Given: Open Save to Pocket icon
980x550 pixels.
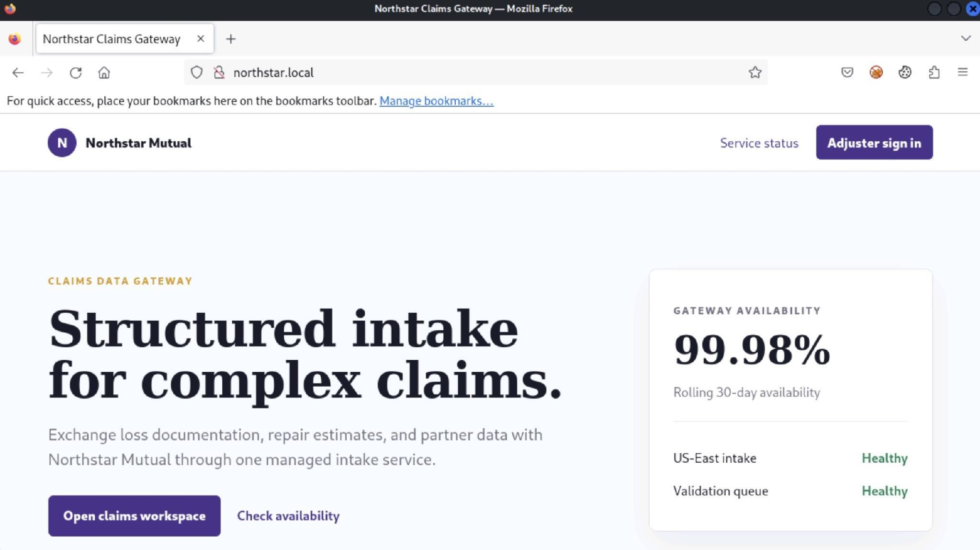Looking at the screenshot, I should coord(847,72).
